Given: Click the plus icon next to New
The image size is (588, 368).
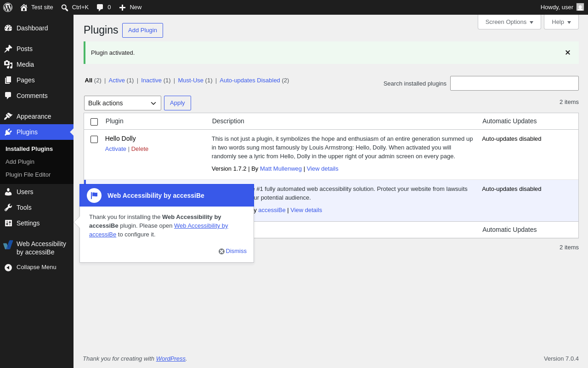Looking at the screenshot, I should tap(122, 7).
